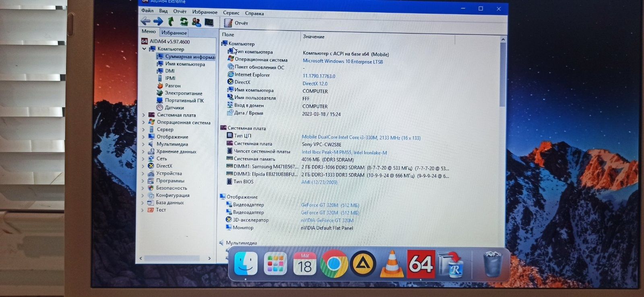Click the AIDA64 icon in the dock

click(x=421, y=264)
